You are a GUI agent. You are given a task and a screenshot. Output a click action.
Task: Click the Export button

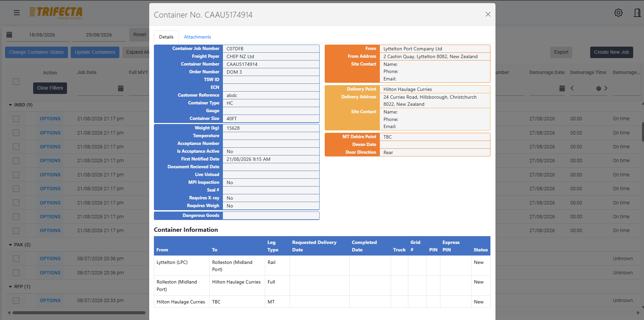click(x=561, y=52)
